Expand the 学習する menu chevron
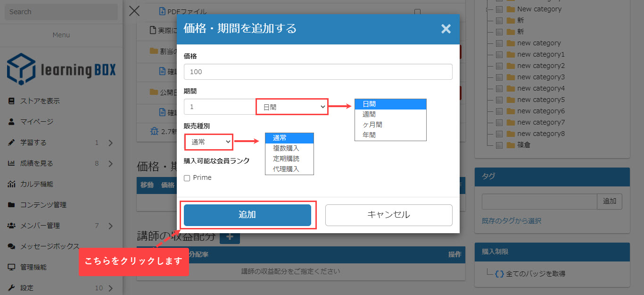This screenshot has width=644, height=295. click(110, 143)
